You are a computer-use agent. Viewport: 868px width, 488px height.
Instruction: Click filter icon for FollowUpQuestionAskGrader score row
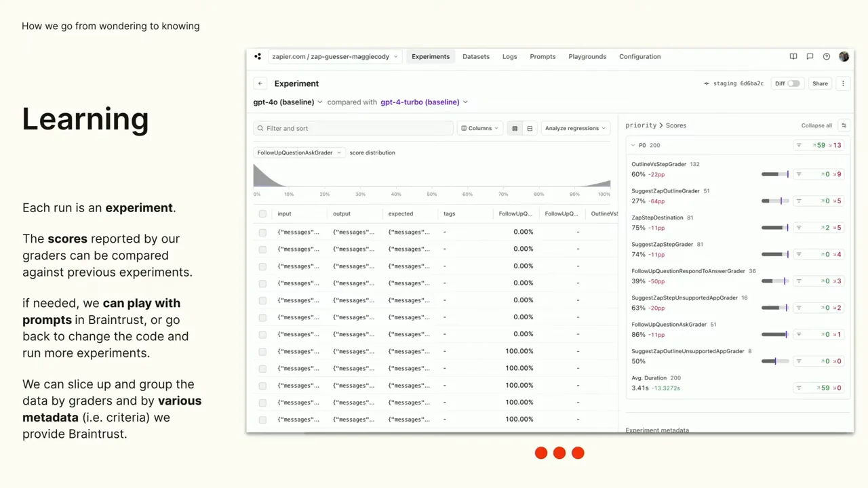click(799, 334)
